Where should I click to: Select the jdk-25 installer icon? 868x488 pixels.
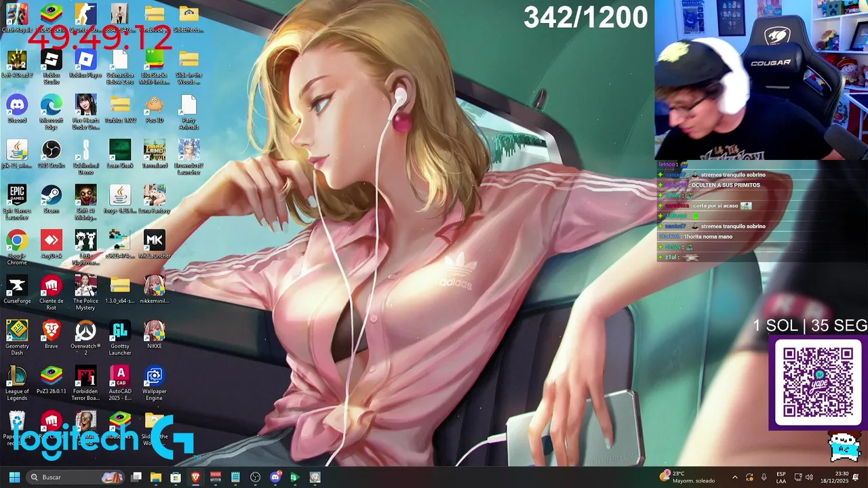pos(17,155)
